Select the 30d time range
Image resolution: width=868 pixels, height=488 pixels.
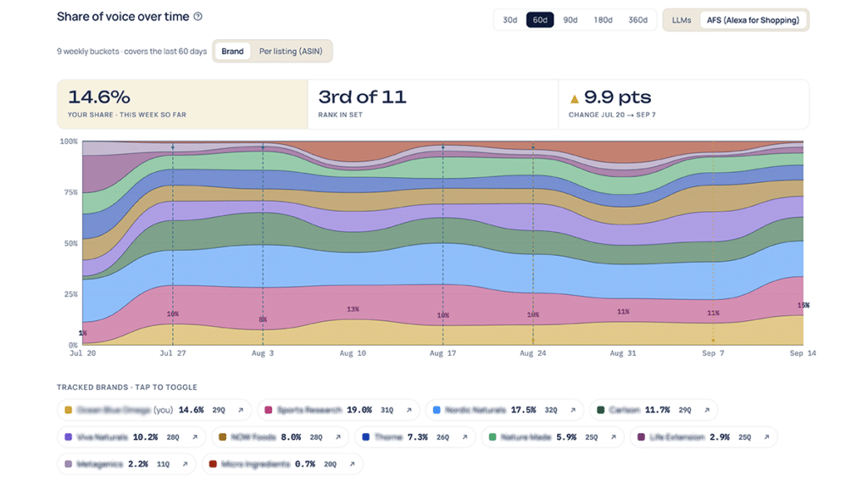point(509,20)
